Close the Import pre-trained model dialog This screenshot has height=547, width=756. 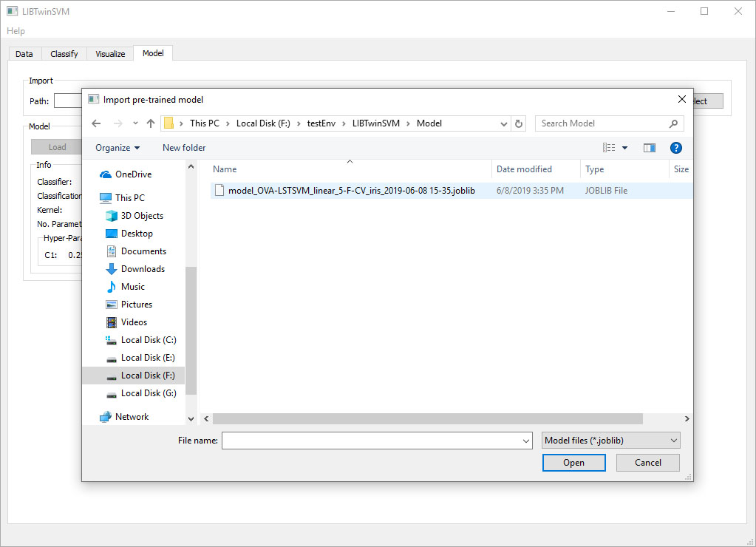pos(682,99)
